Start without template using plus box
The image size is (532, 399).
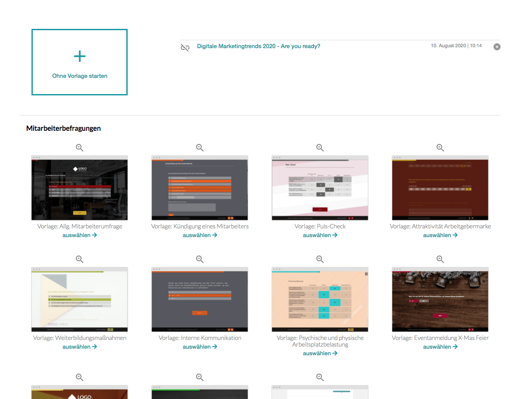(80, 62)
